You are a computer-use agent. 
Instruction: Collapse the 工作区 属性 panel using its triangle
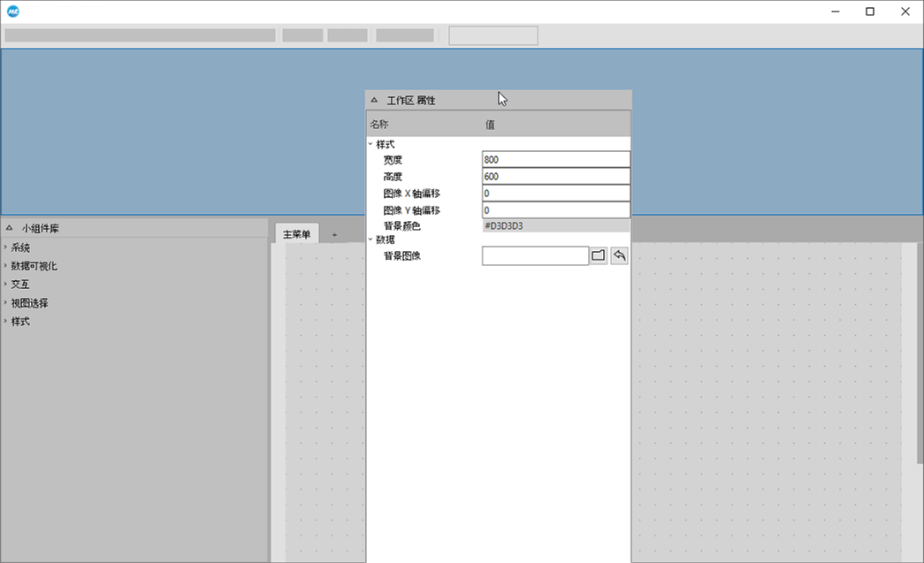point(374,101)
